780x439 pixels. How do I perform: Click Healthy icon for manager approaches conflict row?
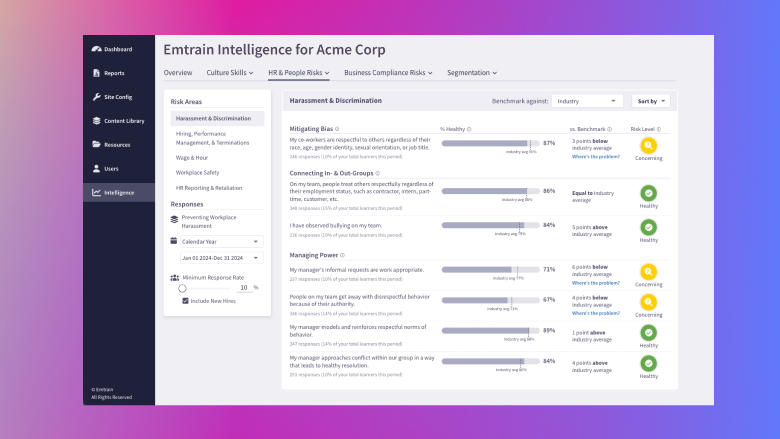pyautogui.click(x=648, y=363)
